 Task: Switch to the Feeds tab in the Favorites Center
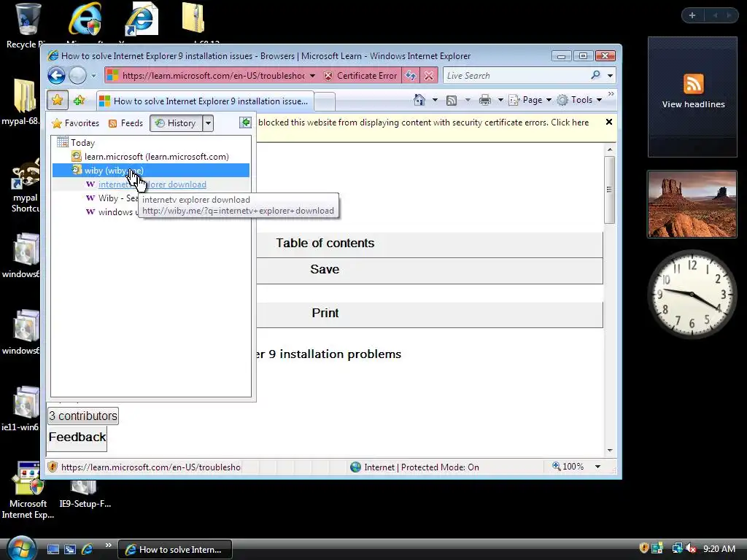coord(125,123)
